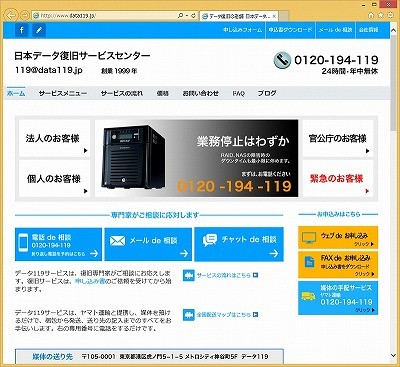Screen dimensions: 400x367
Task: Open 官公庁のお客様 tile
Action: pyautogui.click(x=338, y=138)
